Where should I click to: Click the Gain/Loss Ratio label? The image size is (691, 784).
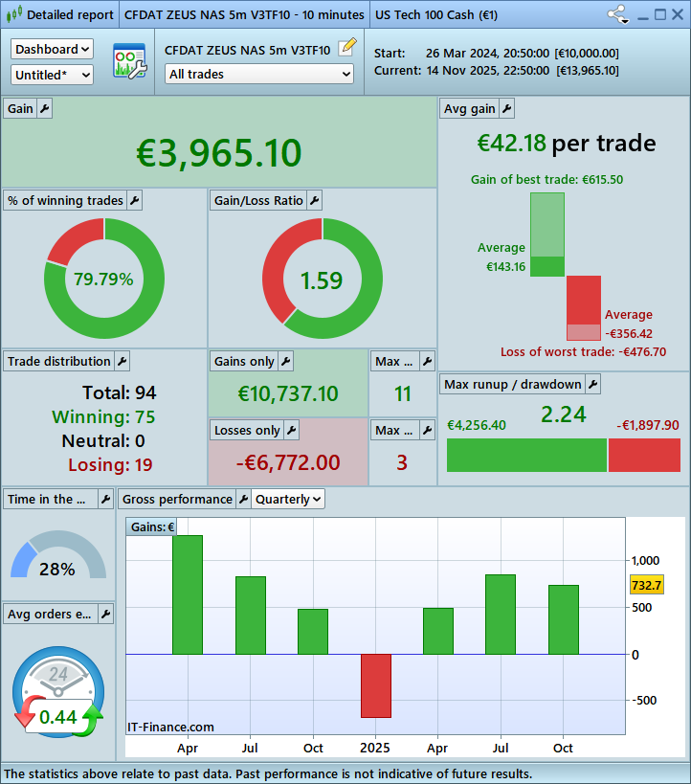[x=258, y=200]
